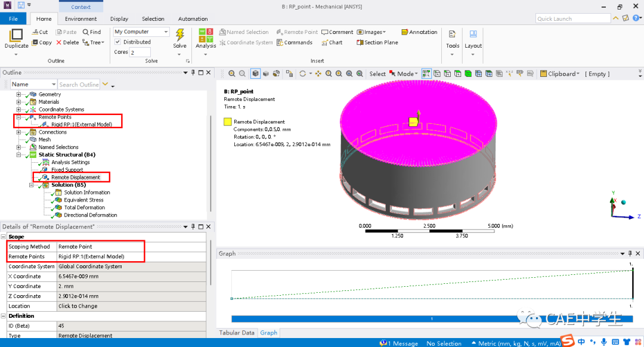Image resolution: width=644 pixels, height=347 pixels.
Task: Toggle the selection filter toggle button next to Mode
Action: [426, 73]
